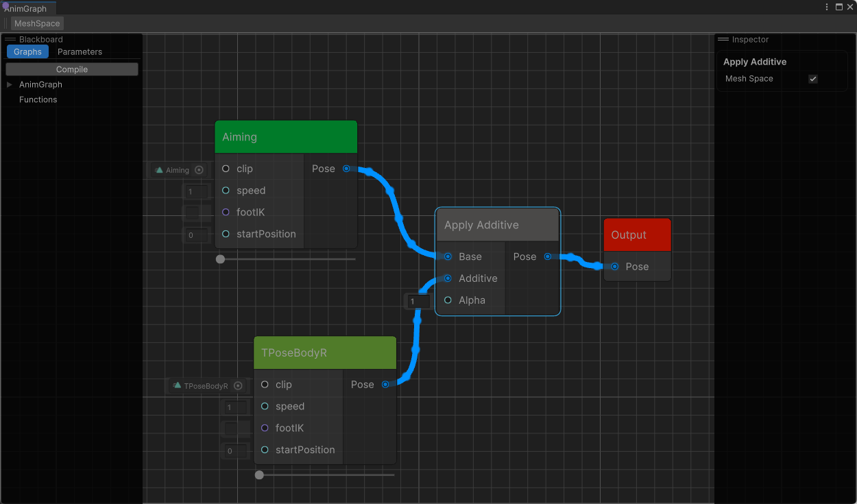Image resolution: width=857 pixels, height=504 pixels.
Task: Click the footIK input port on the TPoseBodyR node
Action: pos(265,428)
